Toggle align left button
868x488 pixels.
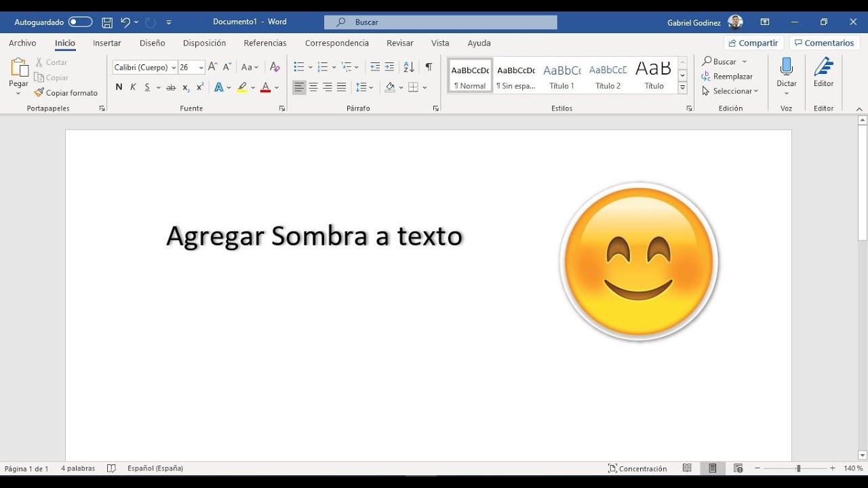[299, 87]
